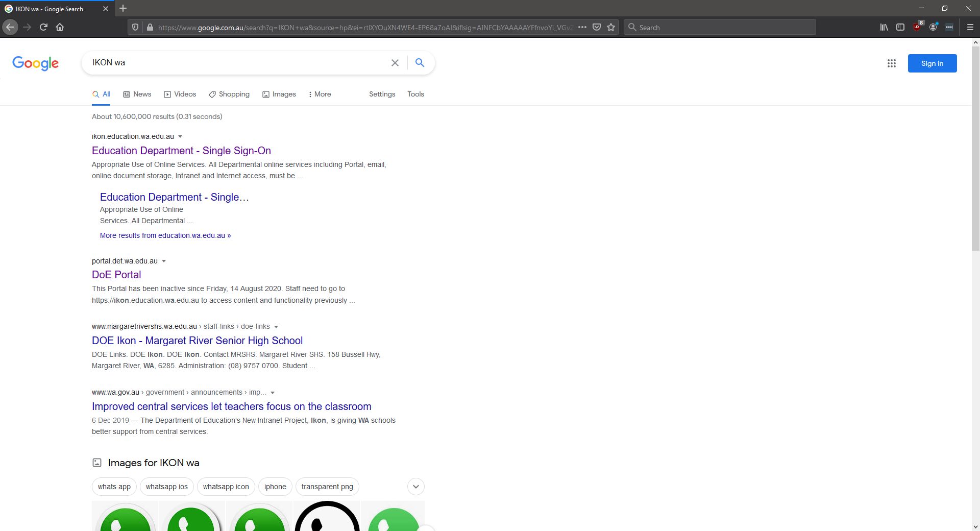
Task: Switch to Videos results tab
Action: 180,94
